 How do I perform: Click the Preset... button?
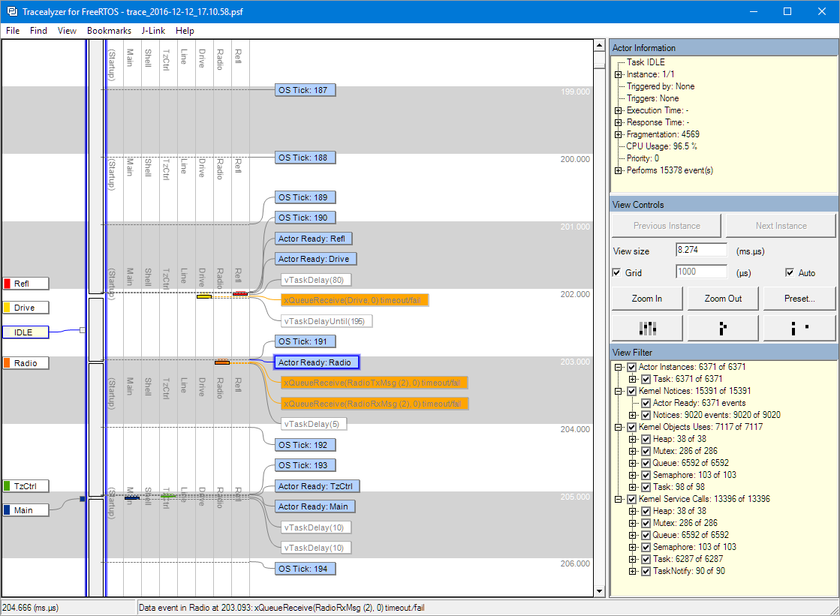click(799, 299)
